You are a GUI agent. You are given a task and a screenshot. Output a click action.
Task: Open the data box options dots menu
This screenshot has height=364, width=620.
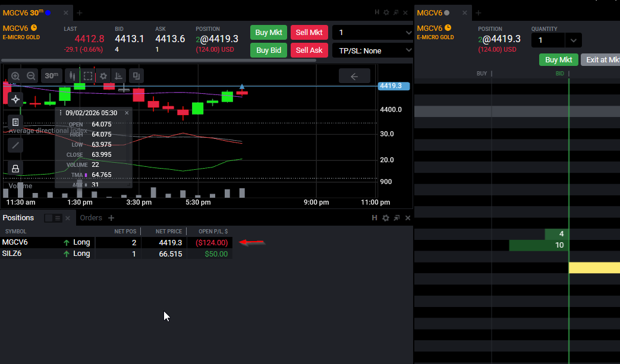coord(61,113)
